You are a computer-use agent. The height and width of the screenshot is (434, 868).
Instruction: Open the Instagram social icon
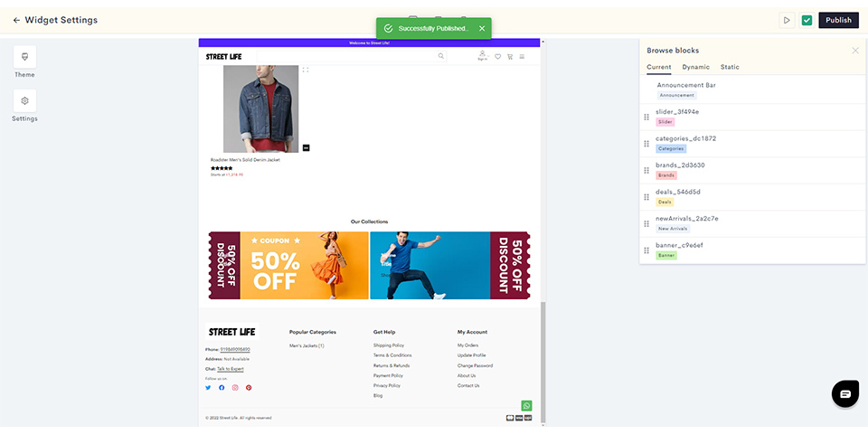click(x=235, y=388)
